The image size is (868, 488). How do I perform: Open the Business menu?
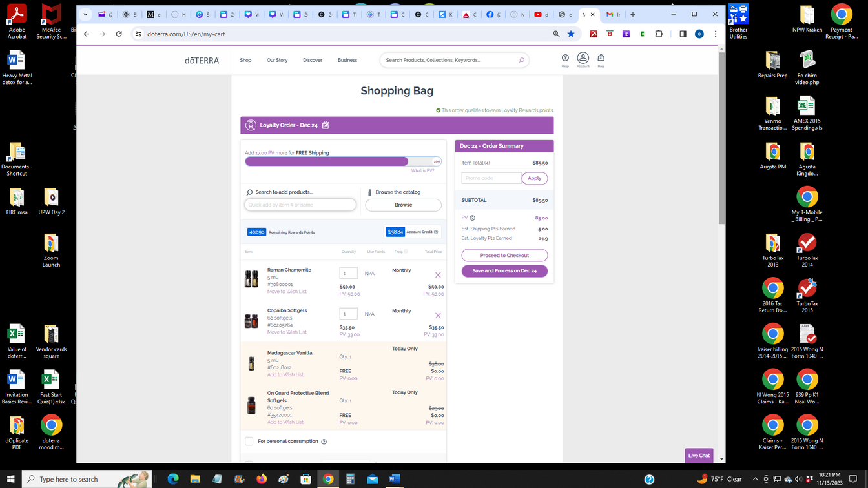tap(347, 60)
